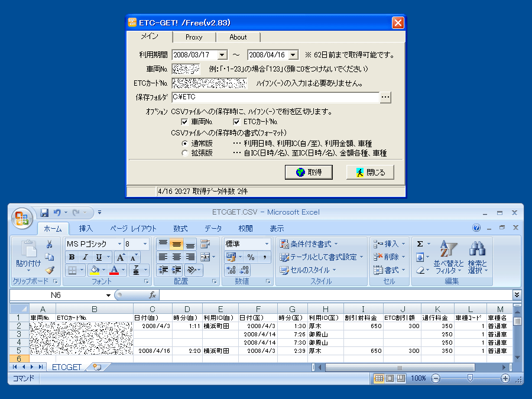Open Excel Help question mark
This screenshot has height=399, width=532.
tap(476, 228)
